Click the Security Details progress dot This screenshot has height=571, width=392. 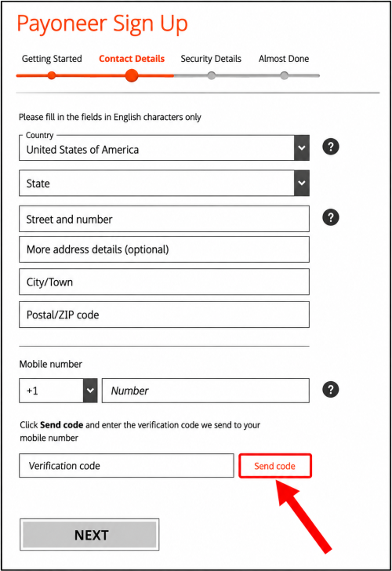(x=211, y=76)
